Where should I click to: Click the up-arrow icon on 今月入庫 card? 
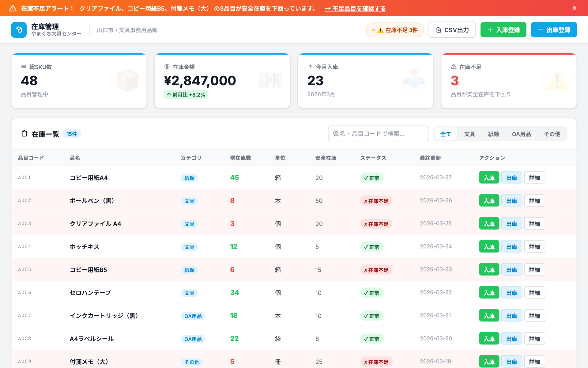(x=310, y=67)
